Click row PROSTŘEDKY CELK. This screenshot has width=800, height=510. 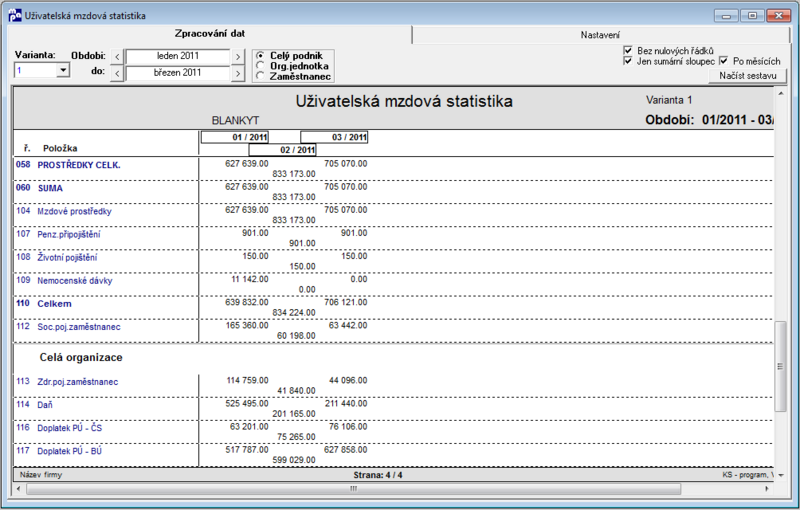coord(393,169)
